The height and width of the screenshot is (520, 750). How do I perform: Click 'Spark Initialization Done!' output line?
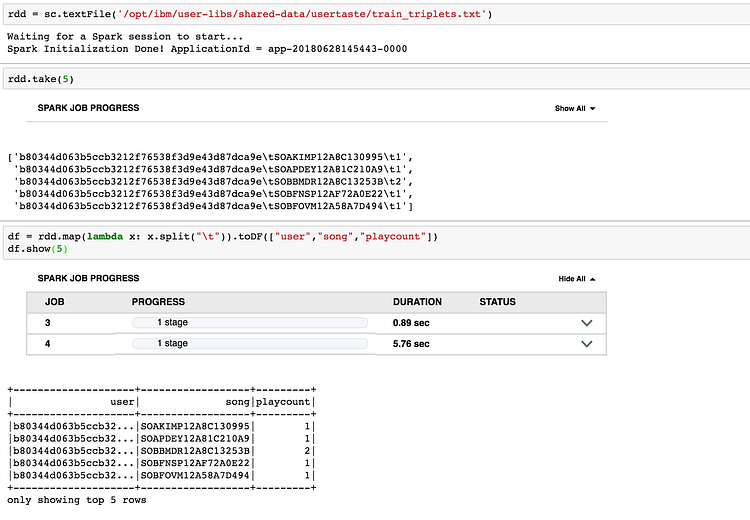207,49
